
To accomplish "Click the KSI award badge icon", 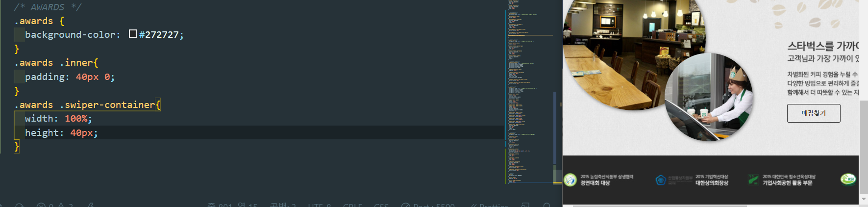I will (848, 180).
